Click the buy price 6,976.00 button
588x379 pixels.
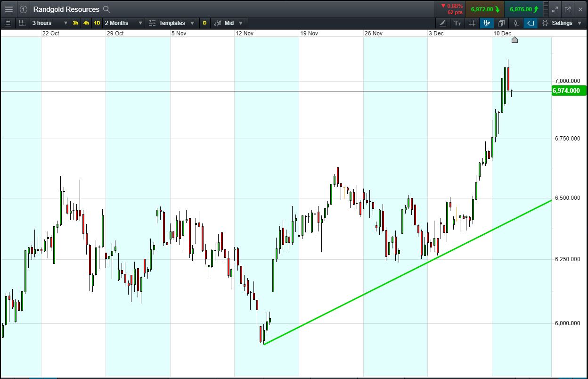pyautogui.click(x=523, y=9)
